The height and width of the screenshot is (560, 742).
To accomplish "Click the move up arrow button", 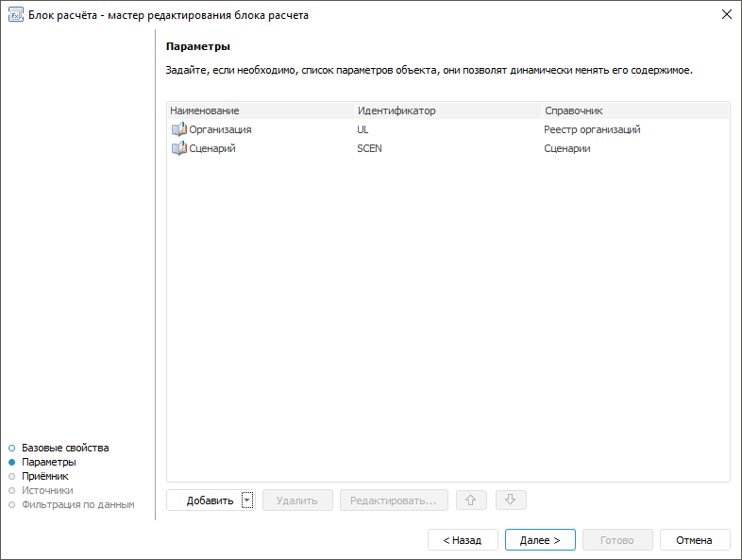I will point(472,501).
